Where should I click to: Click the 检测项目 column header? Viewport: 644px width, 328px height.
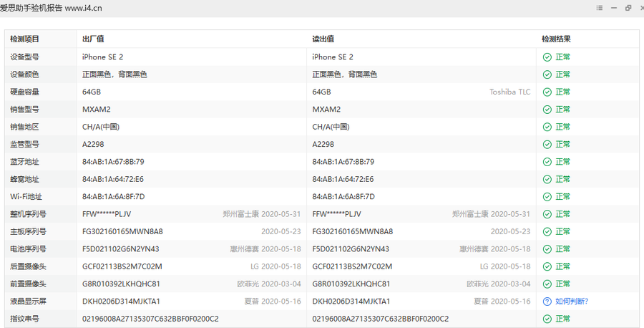[x=25, y=39]
